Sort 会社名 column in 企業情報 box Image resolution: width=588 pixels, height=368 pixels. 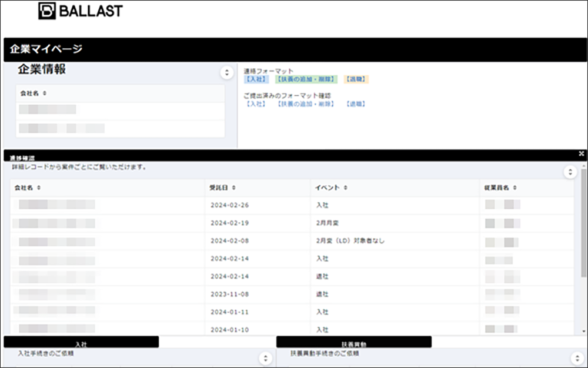pos(45,93)
